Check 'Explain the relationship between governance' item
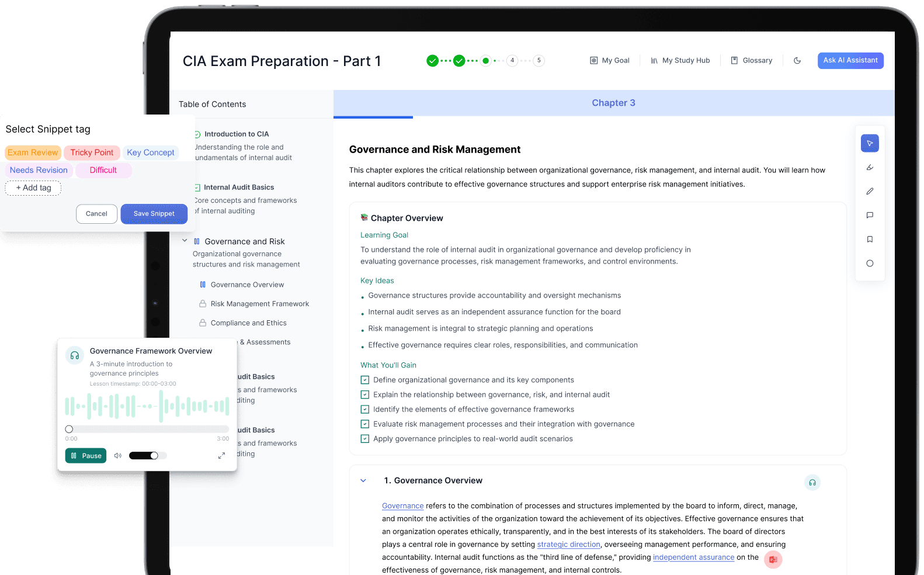924x575 pixels. point(365,394)
